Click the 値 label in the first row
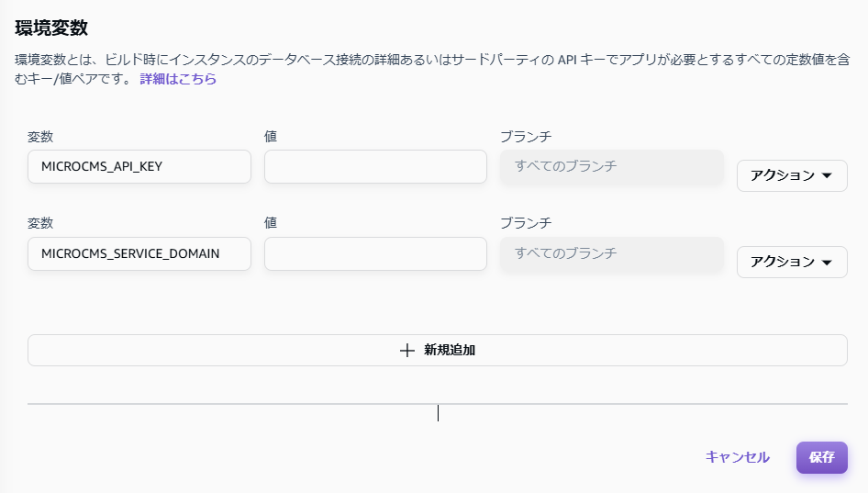Viewport: 868px width, 493px height. (271, 137)
